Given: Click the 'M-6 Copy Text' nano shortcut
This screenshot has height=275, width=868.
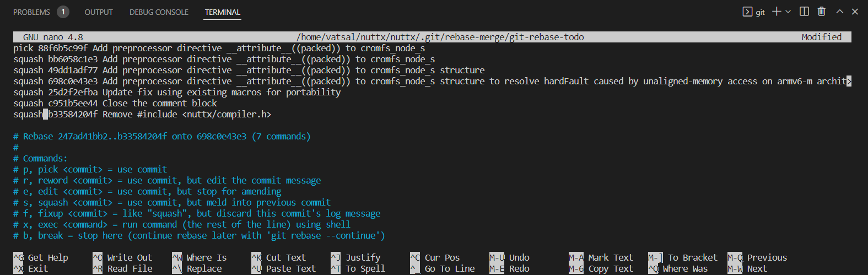Looking at the screenshot, I should [x=601, y=268].
